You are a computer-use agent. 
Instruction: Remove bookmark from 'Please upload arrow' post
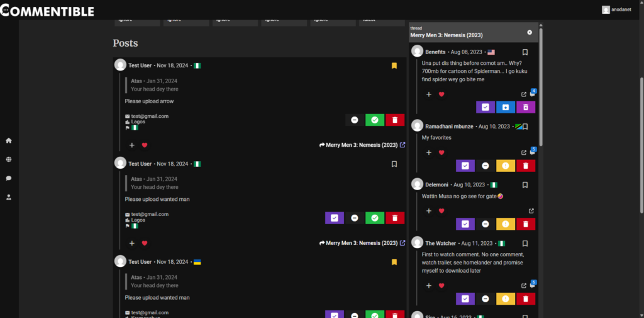point(394,65)
